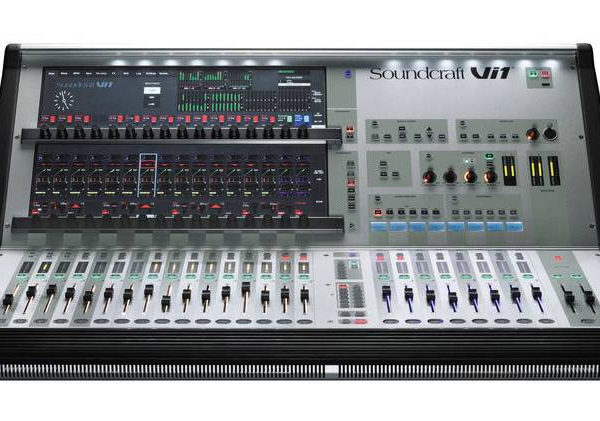Move the sixteenth input channel fader
The image size is (600, 421).
tap(305, 294)
